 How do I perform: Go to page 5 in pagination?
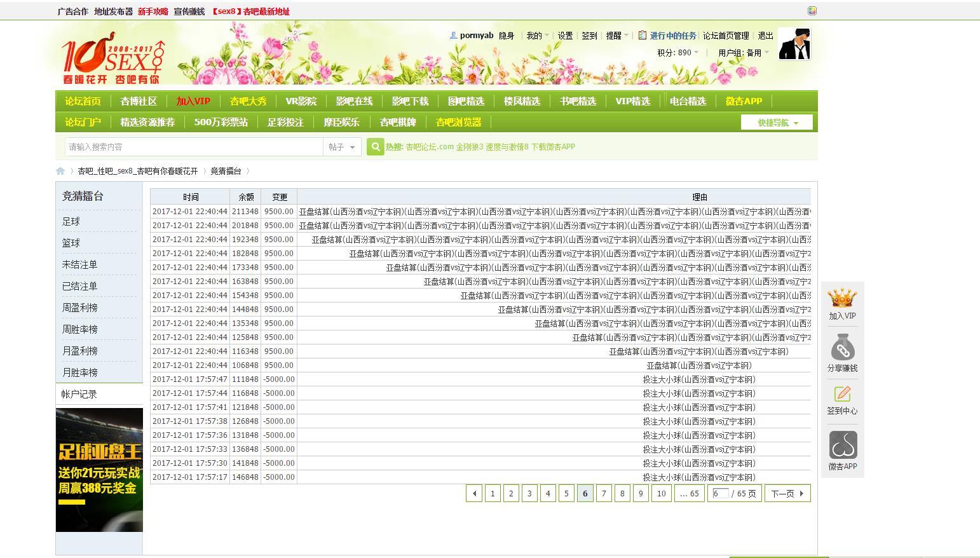click(566, 493)
